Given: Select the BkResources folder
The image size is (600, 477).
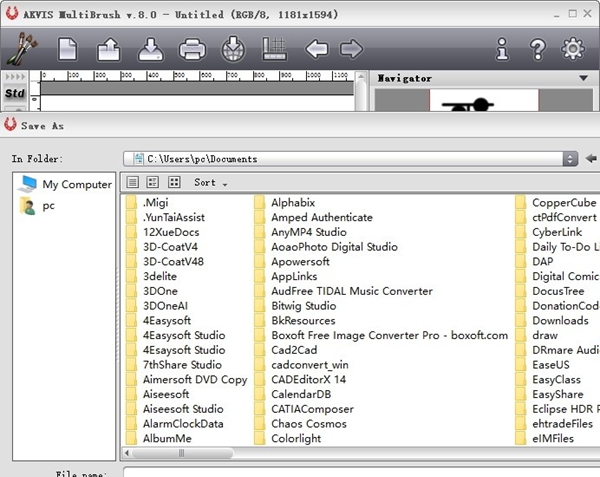Looking at the screenshot, I should [x=295, y=321].
